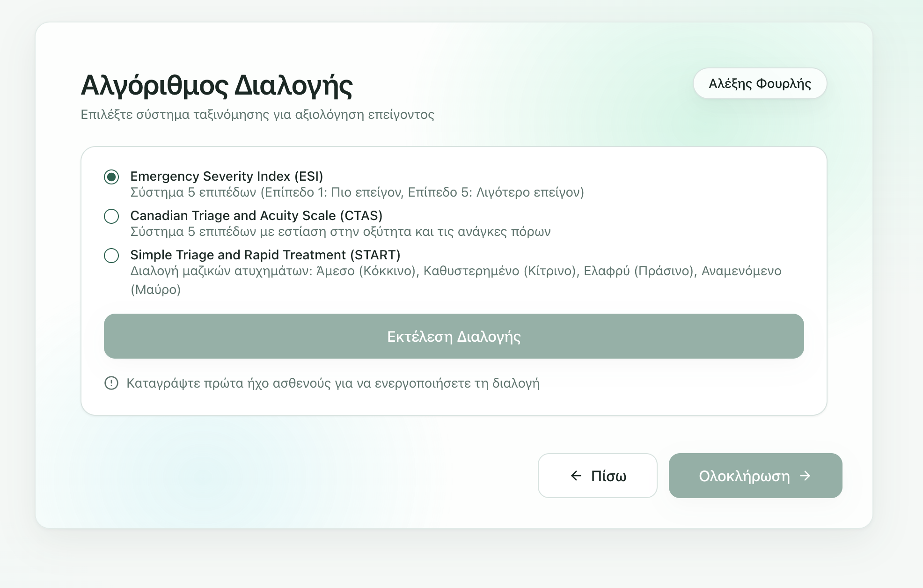Go back with the Πίσω button
Screen dimensions: 923x588
pos(598,476)
